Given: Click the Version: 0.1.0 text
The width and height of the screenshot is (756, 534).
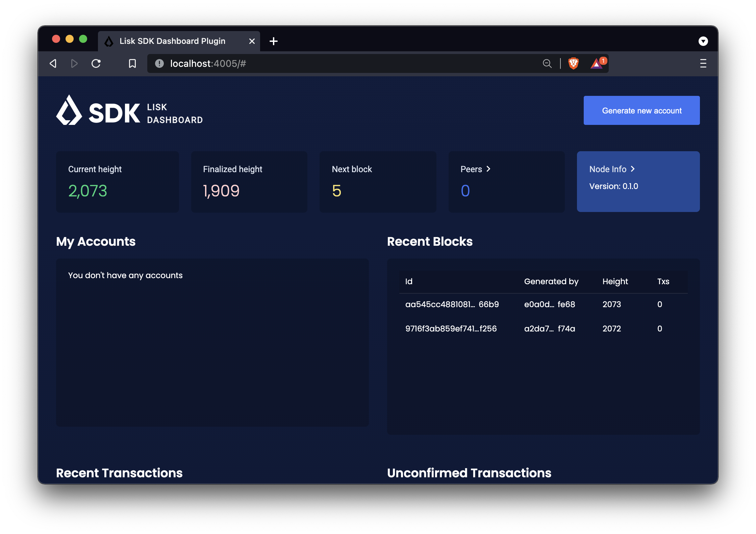Looking at the screenshot, I should coord(614,186).
